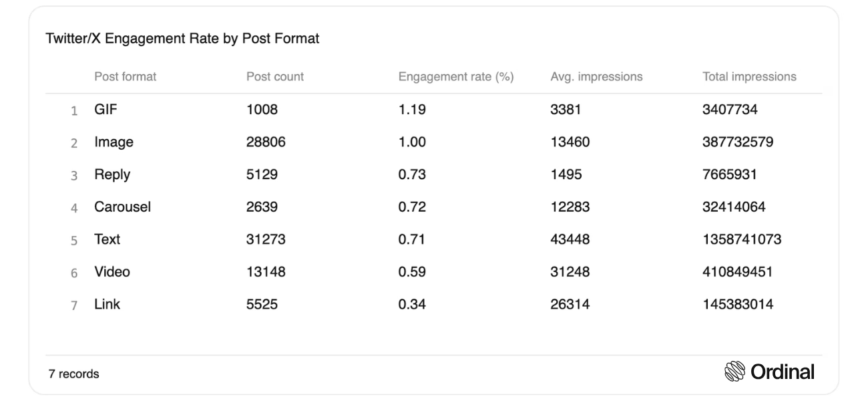The image size is (868, 401).
Task: Click the Post count column header
Action: coord(275,77)
